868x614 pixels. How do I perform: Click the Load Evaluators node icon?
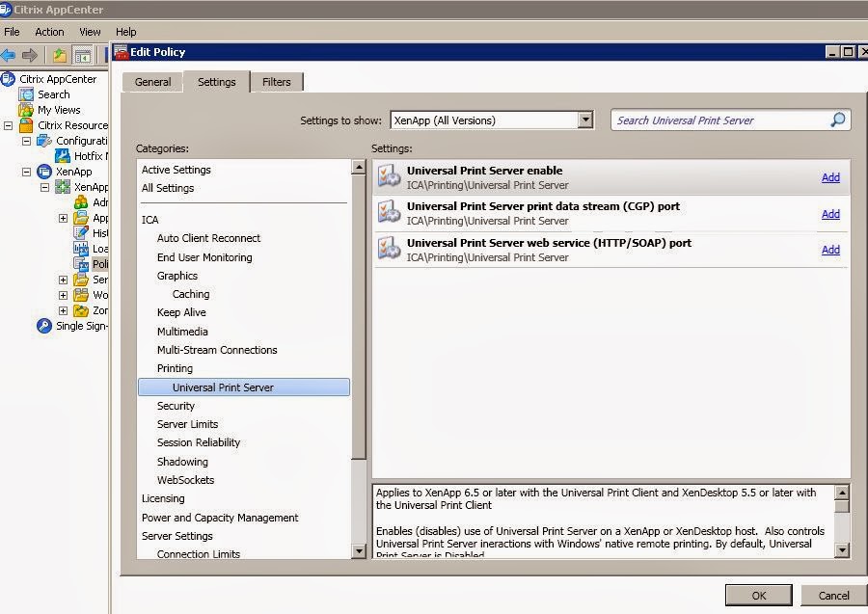pos(81,249)
